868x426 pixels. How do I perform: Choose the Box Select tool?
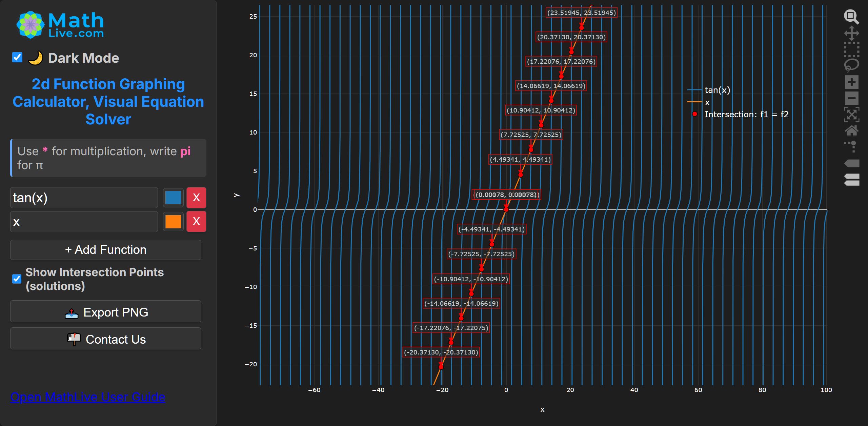(x=851, y=49)
